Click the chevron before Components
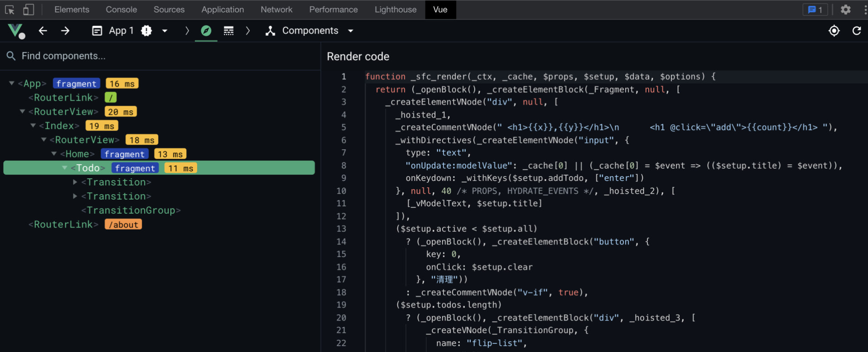 (248, 31)
